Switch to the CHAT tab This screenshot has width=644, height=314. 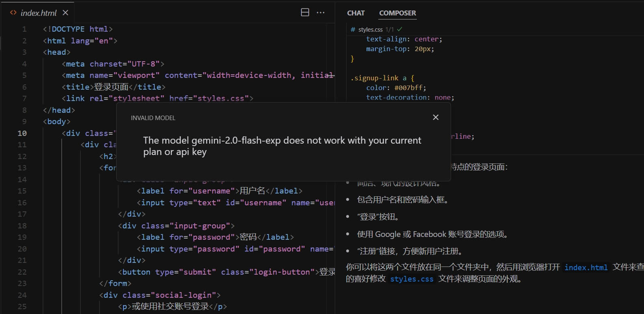pyautogui.click(x=356, y=13)
